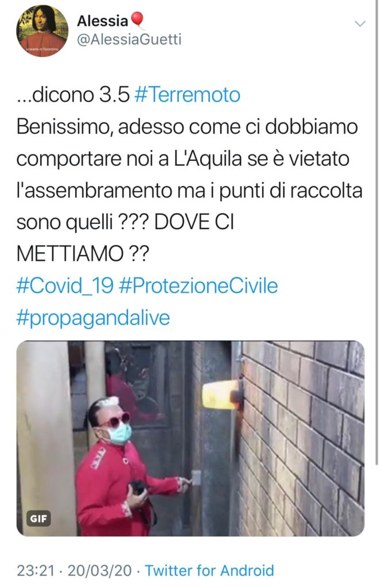Open the Alessia display name profile
The width and height of the screenshot is (381, 588).
click(x=102, y=21)
